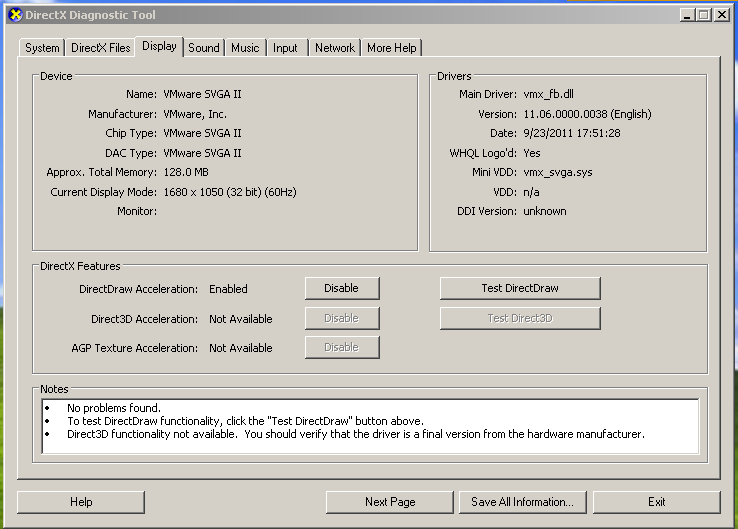Click the greyed Disable button for Direct3D Acceleration
Viewport: 738px width, 529px height.
point(342,318)
